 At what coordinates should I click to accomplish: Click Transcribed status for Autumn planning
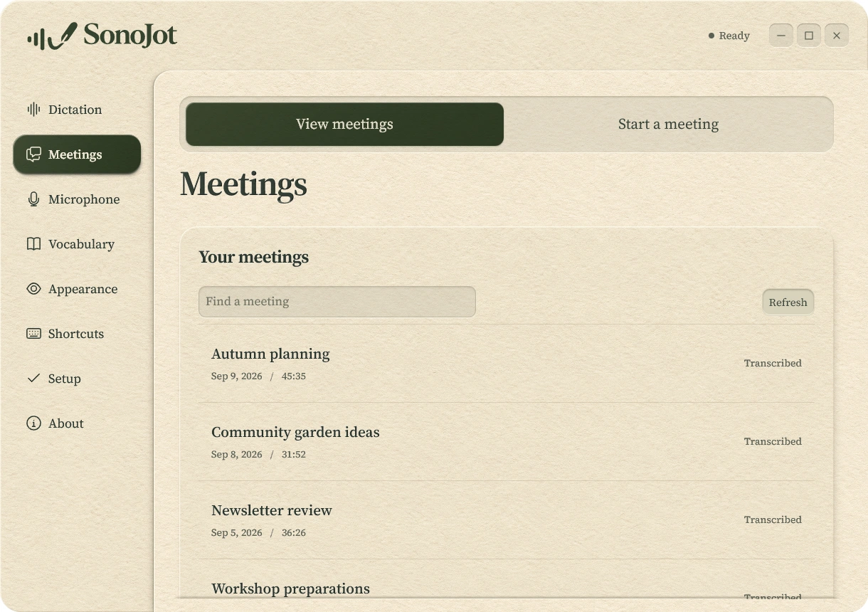point(773,363)
